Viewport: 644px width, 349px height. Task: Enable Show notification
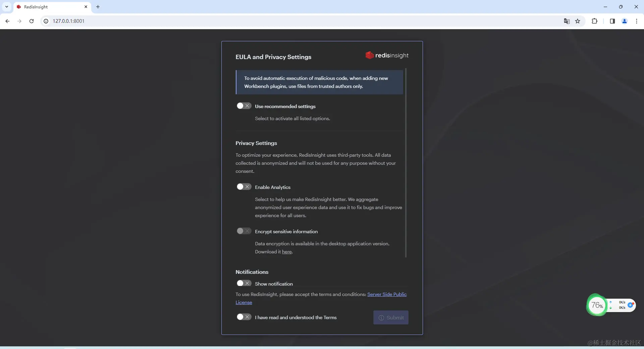point(244,283)
